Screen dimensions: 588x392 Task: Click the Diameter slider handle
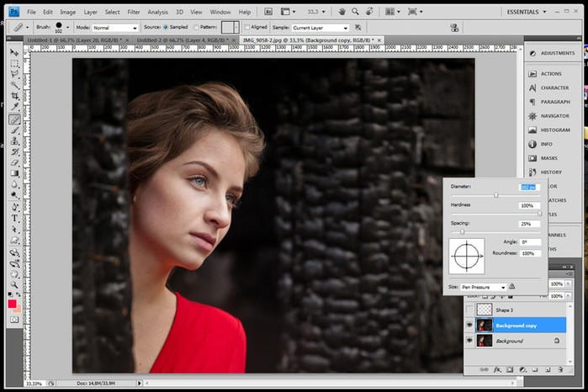[496, 195]
